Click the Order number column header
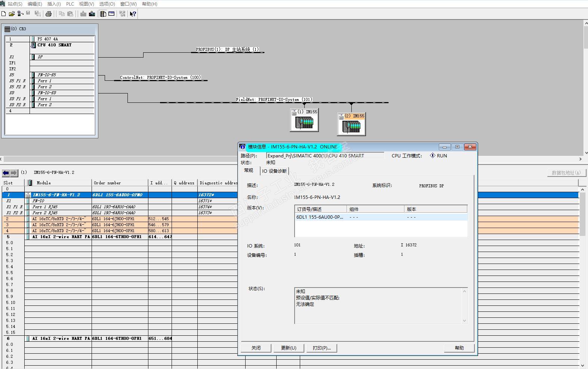 click(120, 183)
